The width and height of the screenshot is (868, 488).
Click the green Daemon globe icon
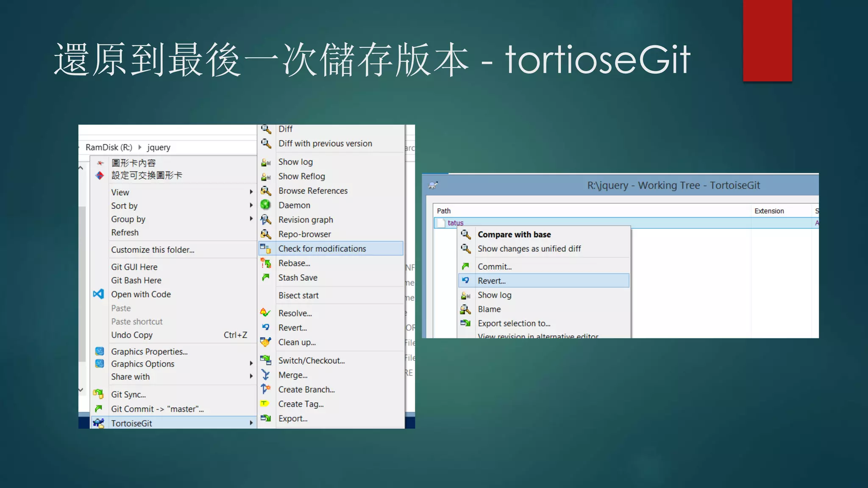[x=266, y=205]
